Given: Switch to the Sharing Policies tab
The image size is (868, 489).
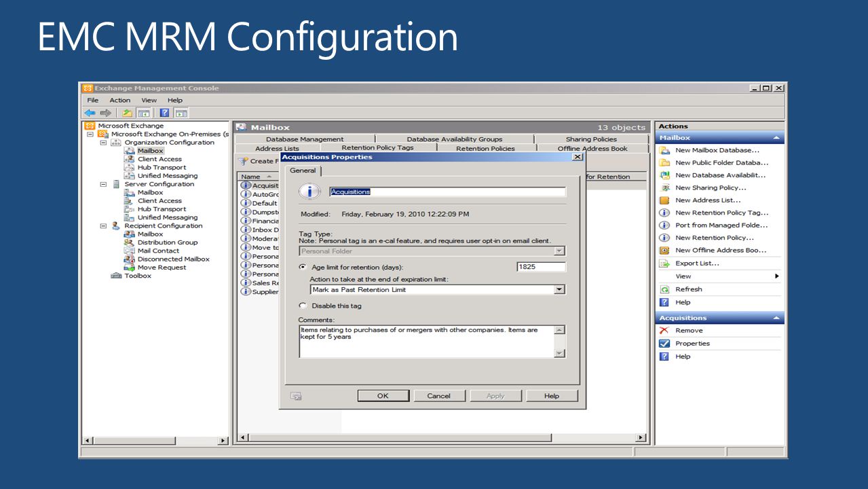Looking at the screenshot, I should pos(592,139).
